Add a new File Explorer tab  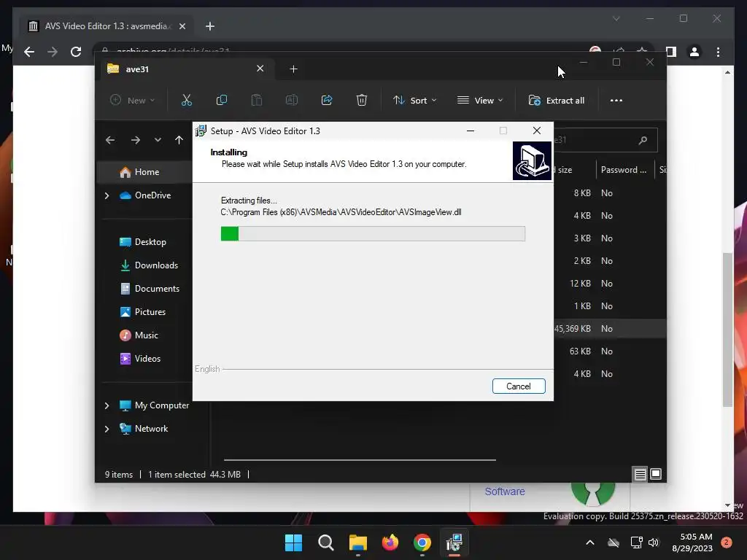click(x=293, y=69)
